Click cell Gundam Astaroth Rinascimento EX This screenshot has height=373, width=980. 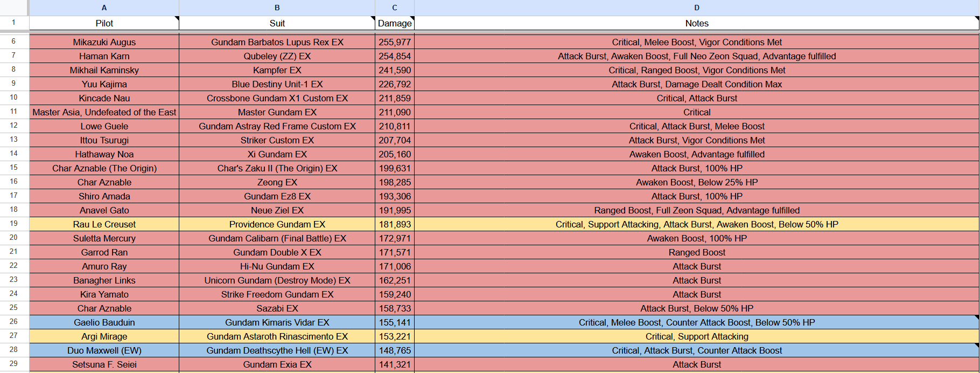pyautogui.click(x=277, y=336)
